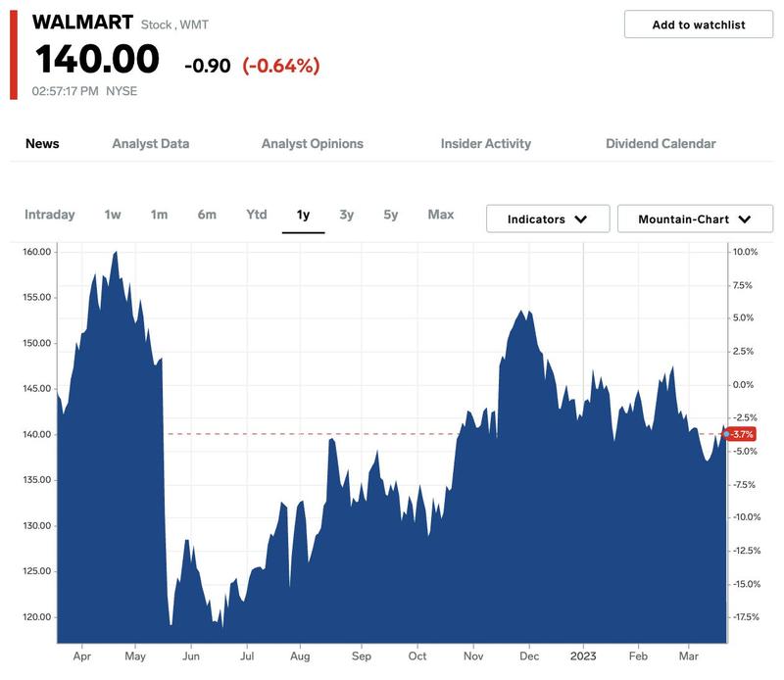Switch chart to 5y range
Screen dimensions: 784x680
(x=390, y=215)
